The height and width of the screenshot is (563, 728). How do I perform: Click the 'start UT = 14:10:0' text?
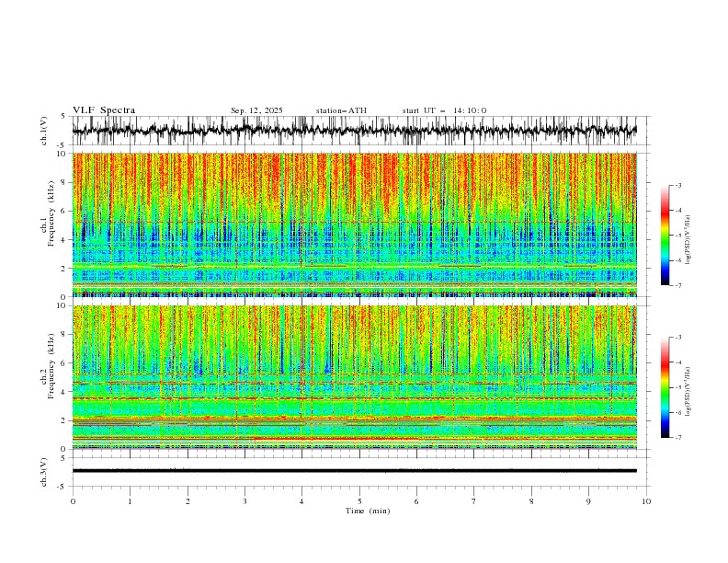[444, 110]
